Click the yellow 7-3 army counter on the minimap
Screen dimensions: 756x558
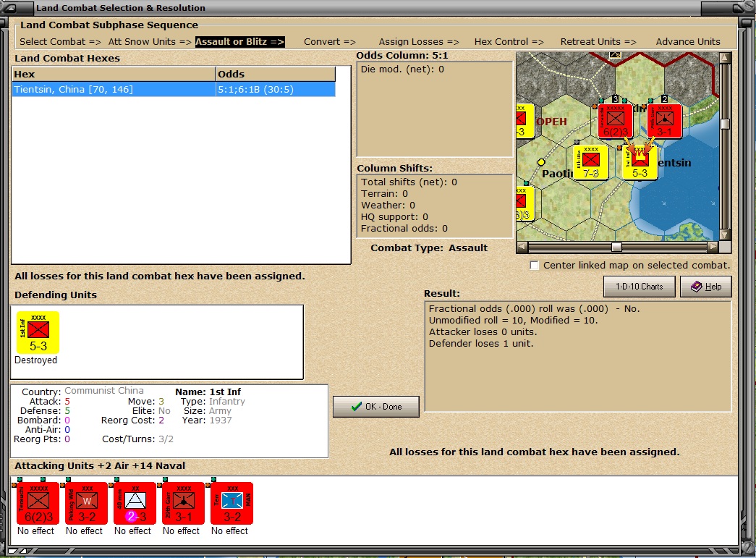click(x=591, y=163)
